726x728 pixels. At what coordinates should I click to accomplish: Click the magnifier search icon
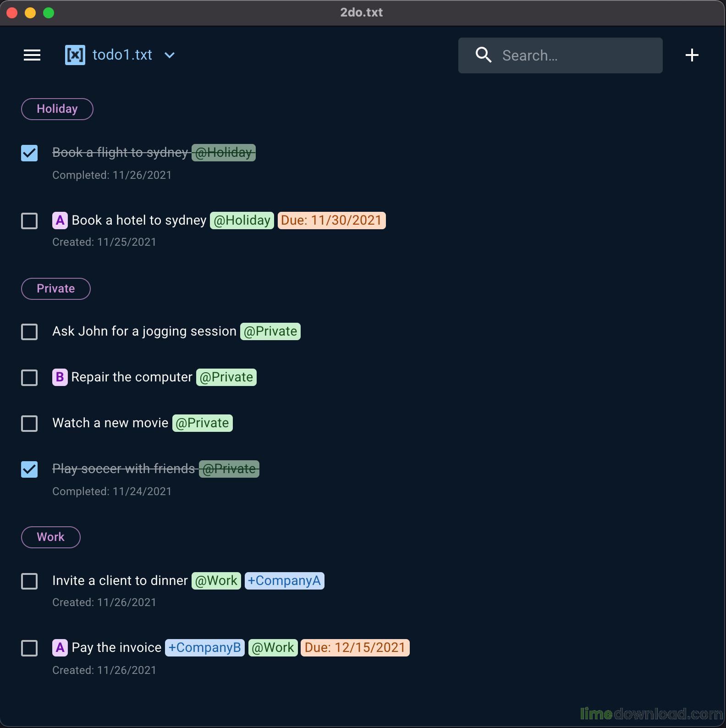coord(483,55)
